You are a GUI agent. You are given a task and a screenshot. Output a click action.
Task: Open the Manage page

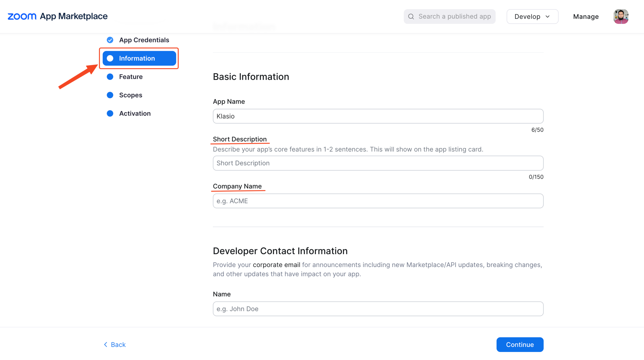(586, 17)
